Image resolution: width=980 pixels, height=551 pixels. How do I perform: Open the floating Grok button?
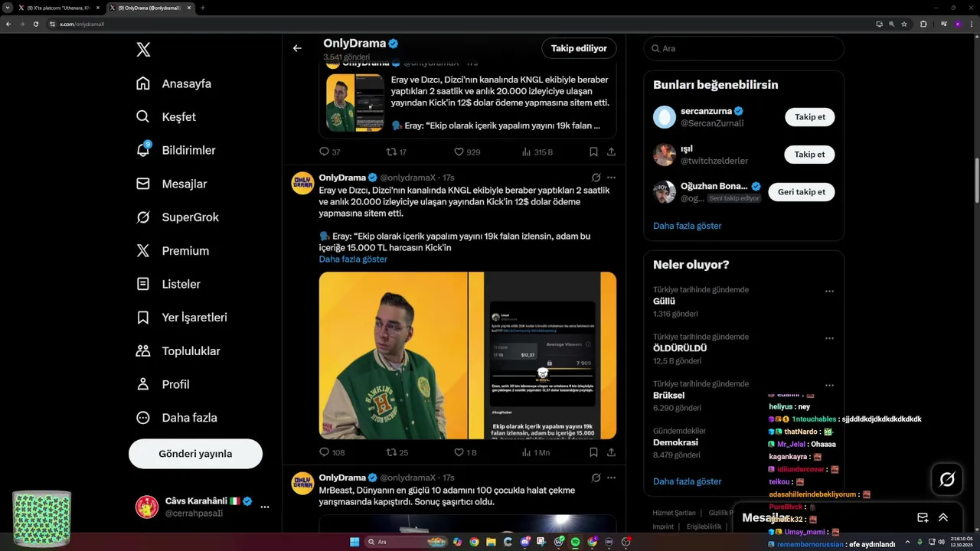pyautogui.click(x=947, y=480)
